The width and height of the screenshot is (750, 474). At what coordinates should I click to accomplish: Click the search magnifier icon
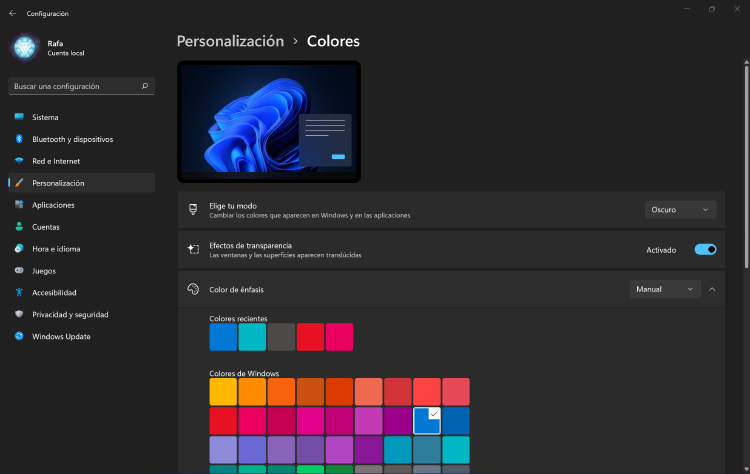tap(145, 86)
